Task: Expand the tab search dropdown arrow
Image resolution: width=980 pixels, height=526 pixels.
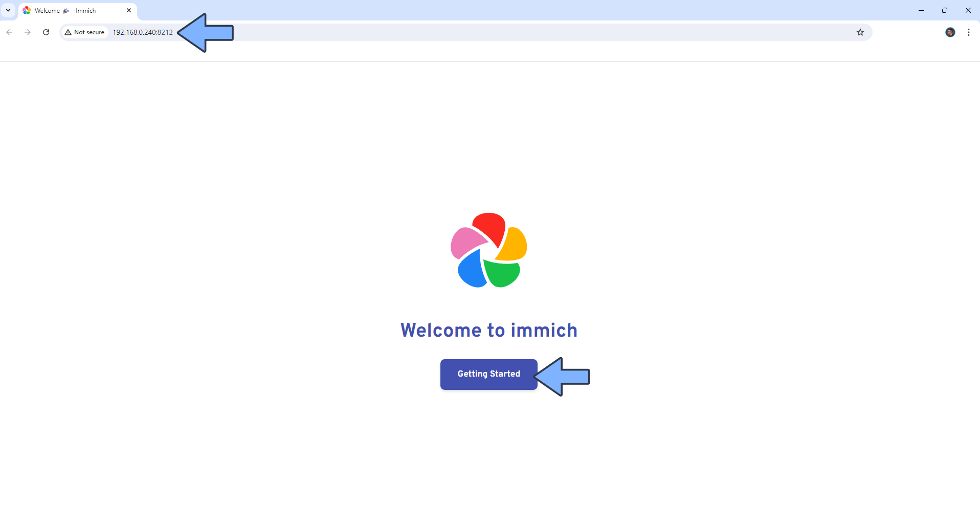Action: click(8, 10)
